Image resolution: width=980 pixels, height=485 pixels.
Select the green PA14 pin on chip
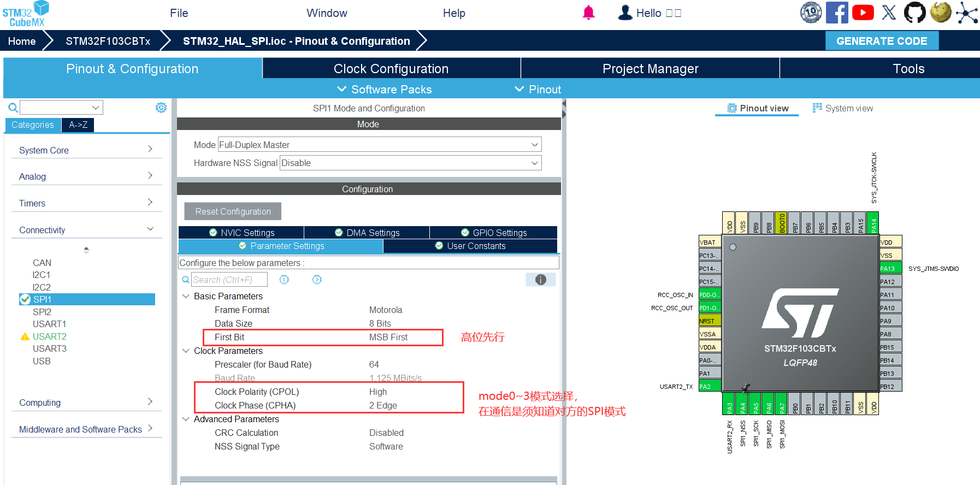pos(873,222)
